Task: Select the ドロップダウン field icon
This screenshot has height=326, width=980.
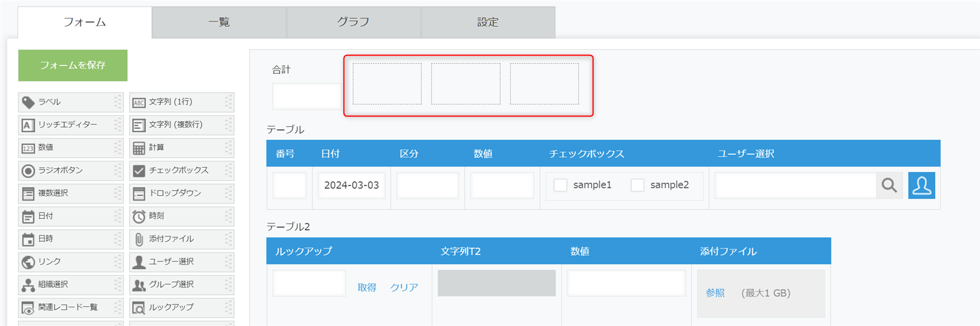Action: [139, 193]
